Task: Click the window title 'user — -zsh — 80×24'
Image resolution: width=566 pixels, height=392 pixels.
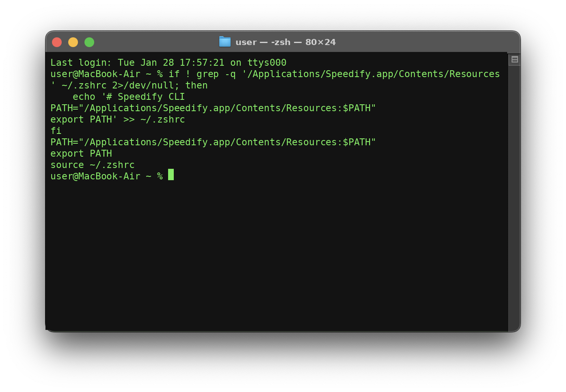Action: tap(285, 42)
